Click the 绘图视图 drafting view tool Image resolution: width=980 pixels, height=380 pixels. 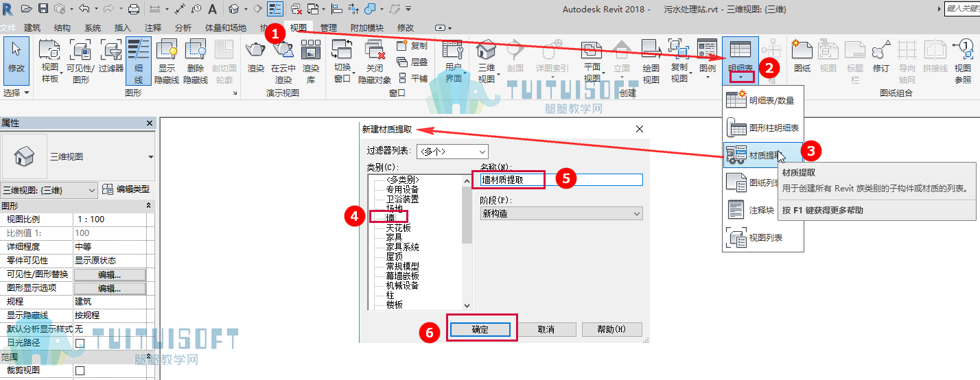[651, 60]
